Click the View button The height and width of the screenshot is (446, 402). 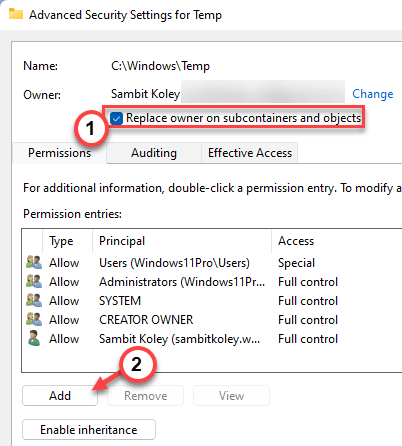(231, 396)
